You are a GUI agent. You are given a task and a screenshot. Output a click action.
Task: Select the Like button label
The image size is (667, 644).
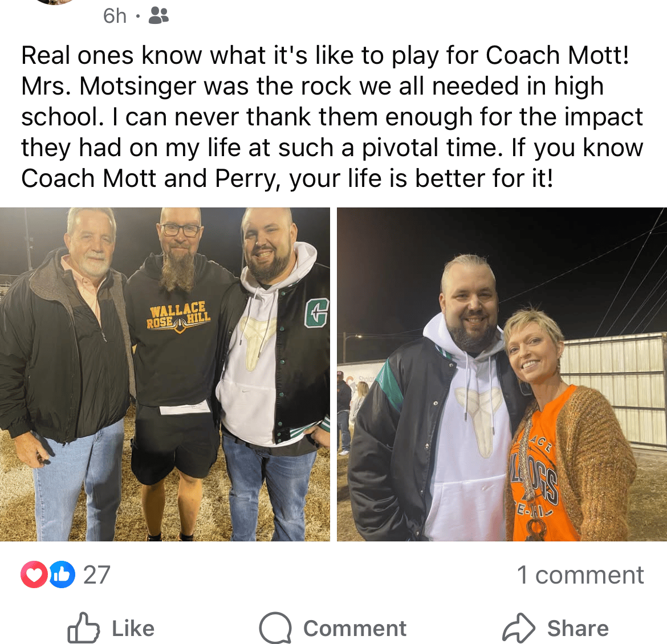coord(133,628)
